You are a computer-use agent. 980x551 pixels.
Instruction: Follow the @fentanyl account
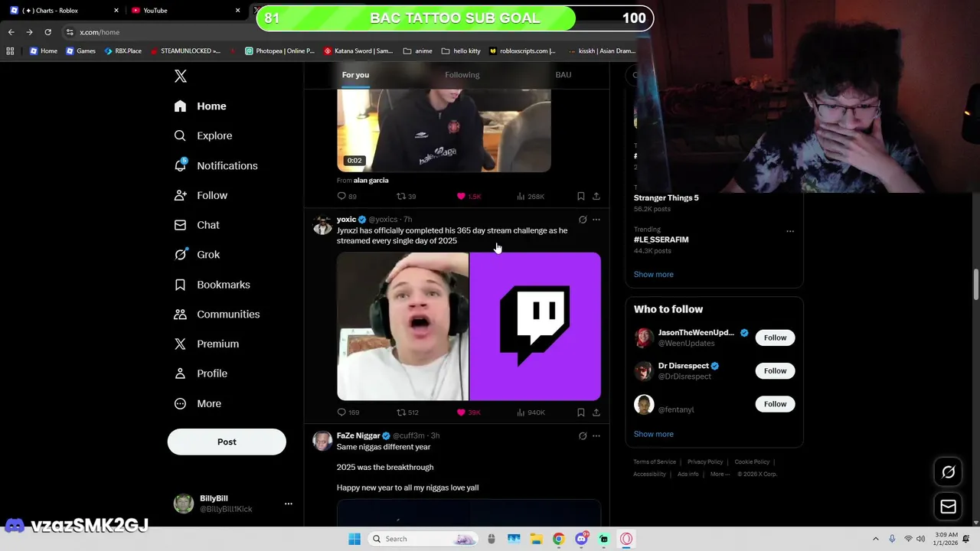(775, 404)
